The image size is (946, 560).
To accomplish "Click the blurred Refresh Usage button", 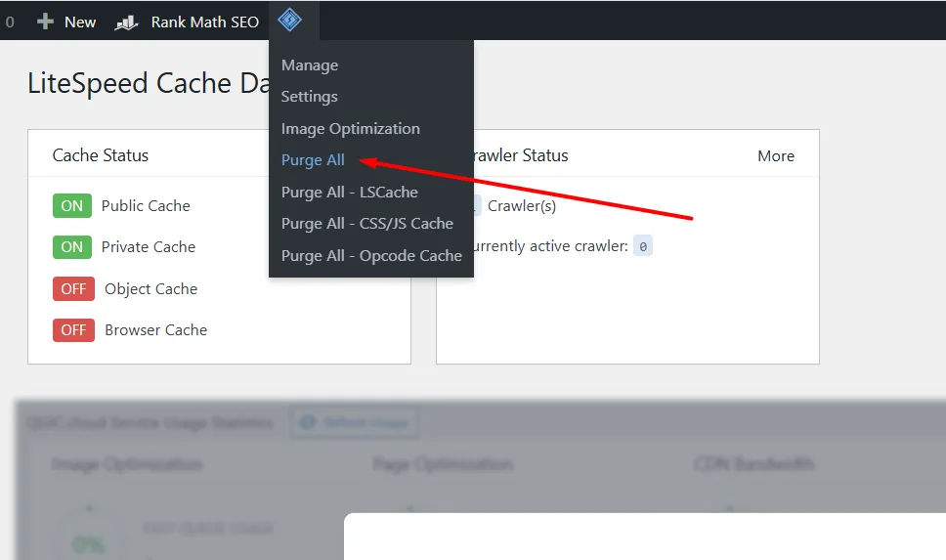I will click(356, 422).
